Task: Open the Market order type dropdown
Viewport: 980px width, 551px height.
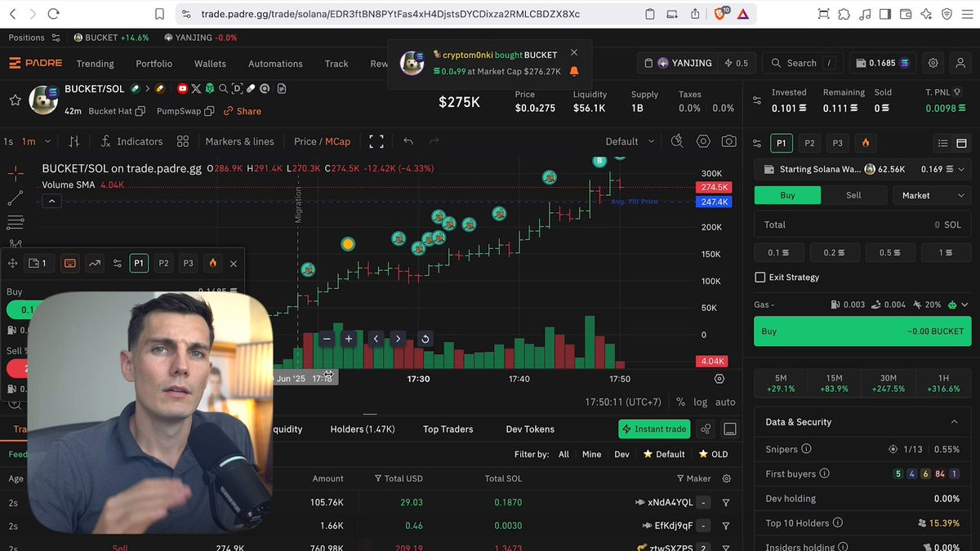Action: (932, 195)
